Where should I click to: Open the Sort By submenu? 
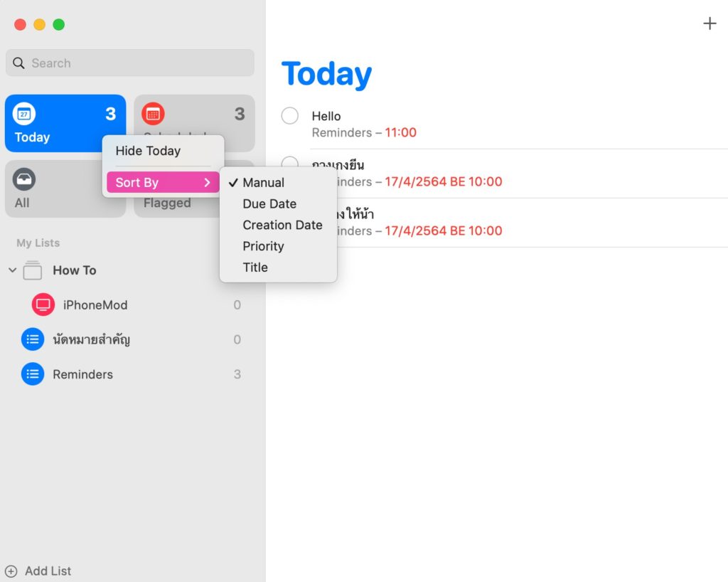[163, 183]
